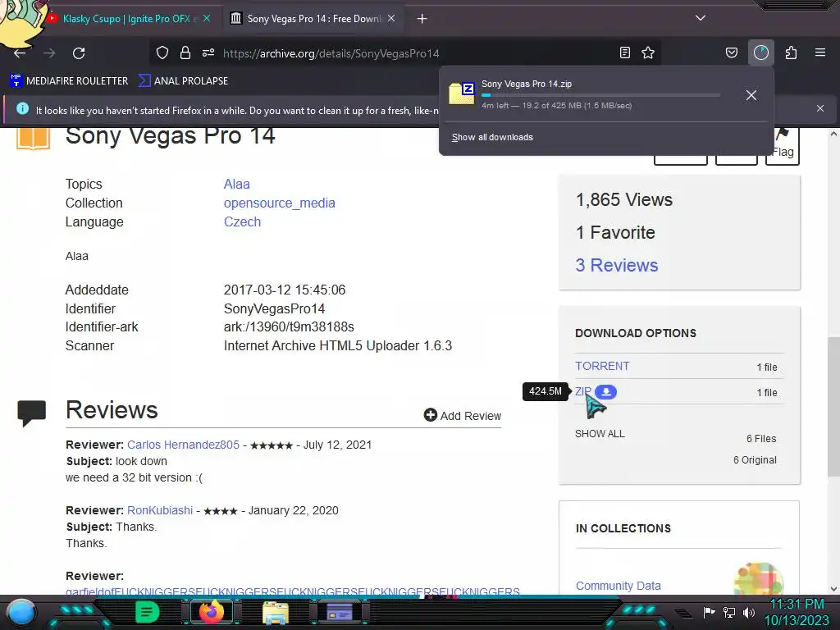Screen dimensions: 840x630
Task: Toggle reader view icon
Action: pyautogui.click(x=624, y=52)
